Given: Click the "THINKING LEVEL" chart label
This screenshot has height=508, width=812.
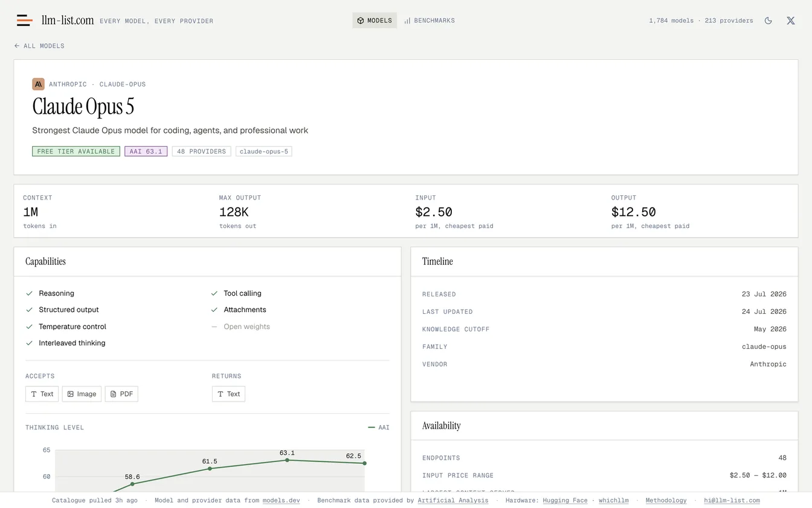Looking at the screenshot, I should (55, 428).
